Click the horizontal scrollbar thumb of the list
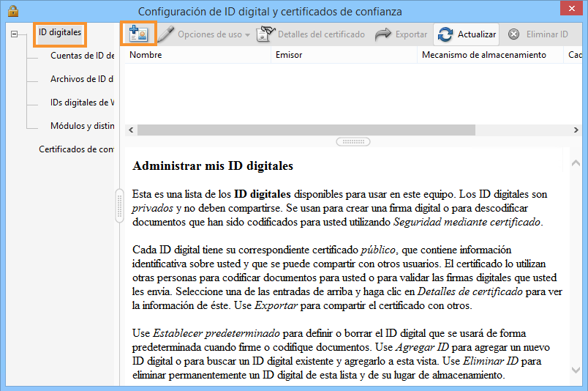 pyautogui.click(x=306, y=130)
